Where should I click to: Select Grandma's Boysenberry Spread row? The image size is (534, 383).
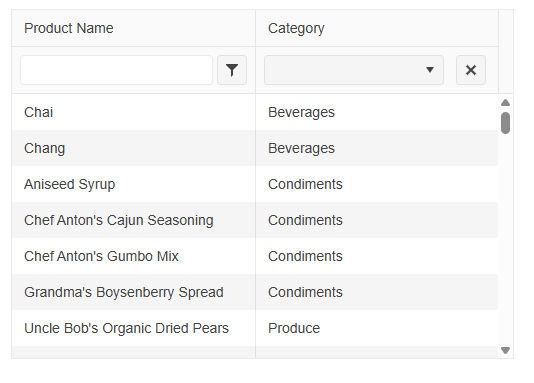(x=255, y=292)
